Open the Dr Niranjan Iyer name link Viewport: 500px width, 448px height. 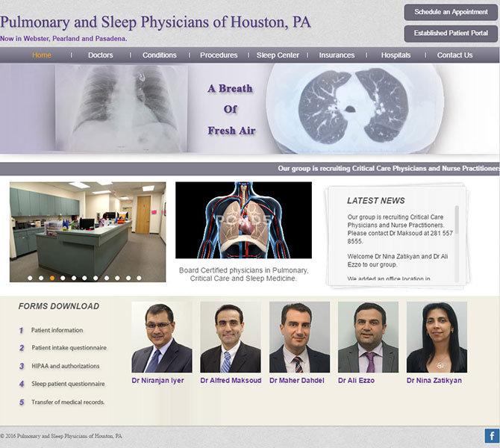158,380
